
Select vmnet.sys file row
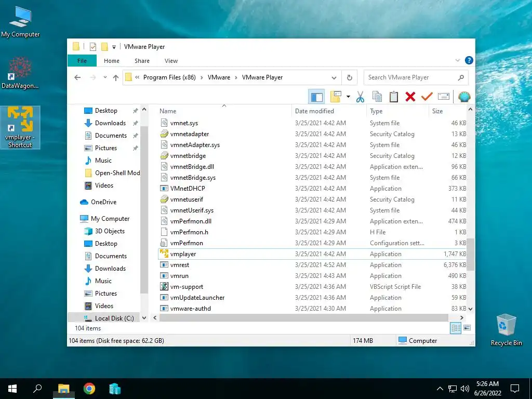[312, 123]
